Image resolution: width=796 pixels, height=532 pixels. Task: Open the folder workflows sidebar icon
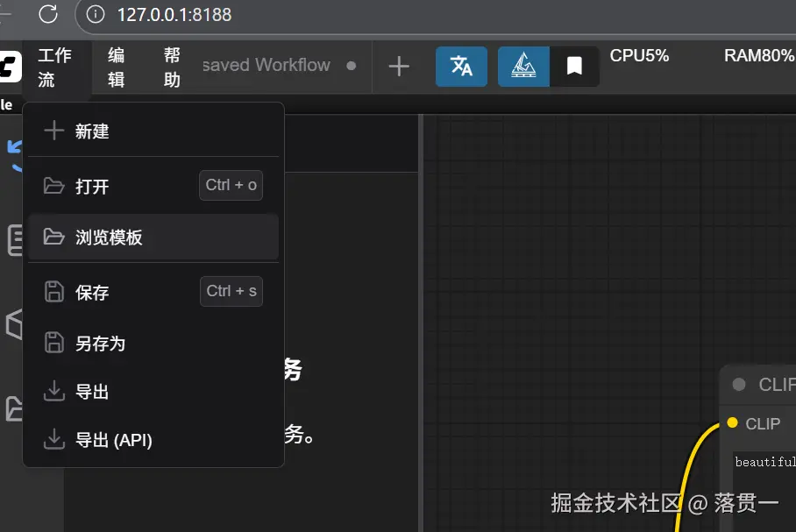(14, 408)
